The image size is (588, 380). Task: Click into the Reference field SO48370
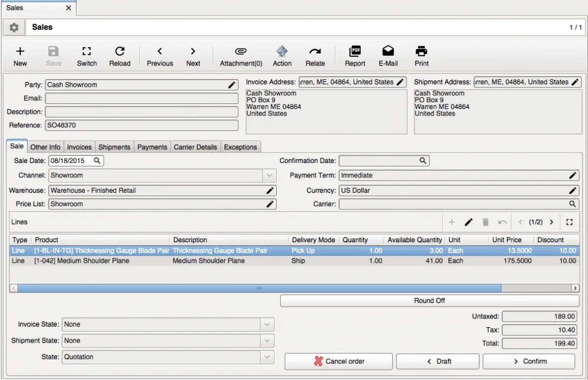click(x=142, y=125)
